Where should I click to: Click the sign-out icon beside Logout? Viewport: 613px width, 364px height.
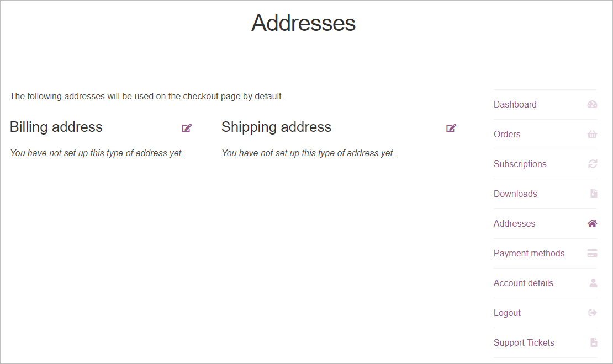click(x=592, y=313)
